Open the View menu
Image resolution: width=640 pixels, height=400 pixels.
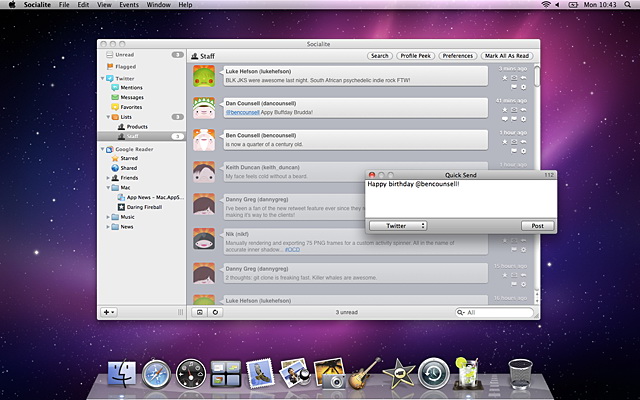pyautogui.click(x=104, y=6)
